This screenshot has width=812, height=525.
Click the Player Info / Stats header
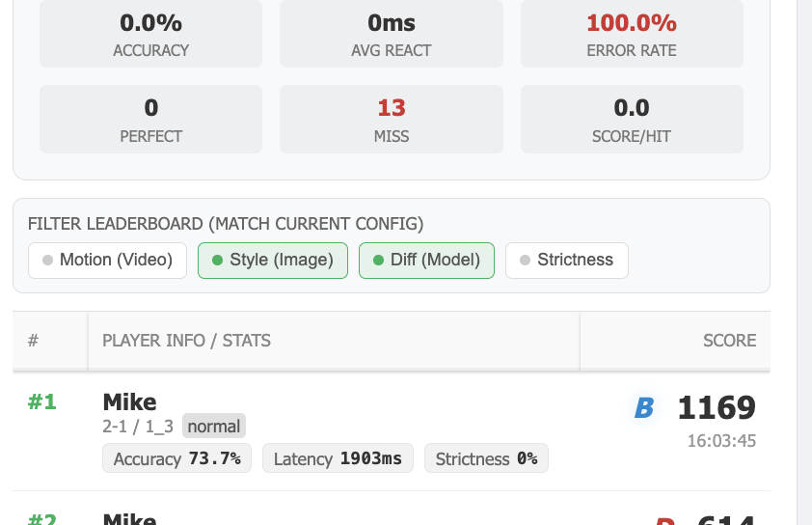click(x=186, y=341)
